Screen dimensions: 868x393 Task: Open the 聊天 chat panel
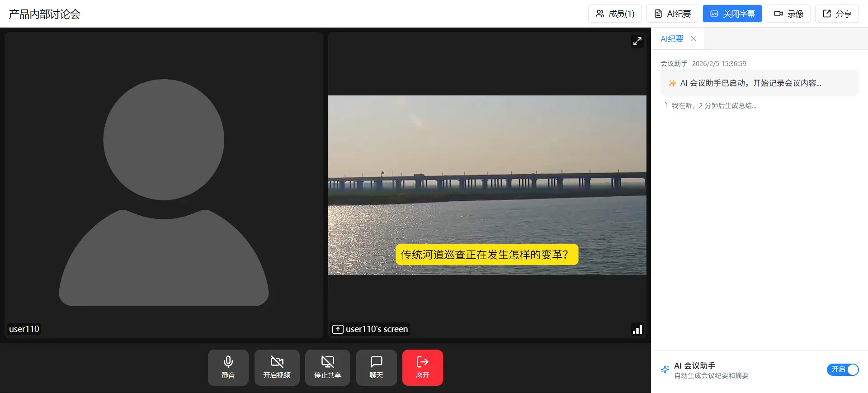[x=376, y=367]
